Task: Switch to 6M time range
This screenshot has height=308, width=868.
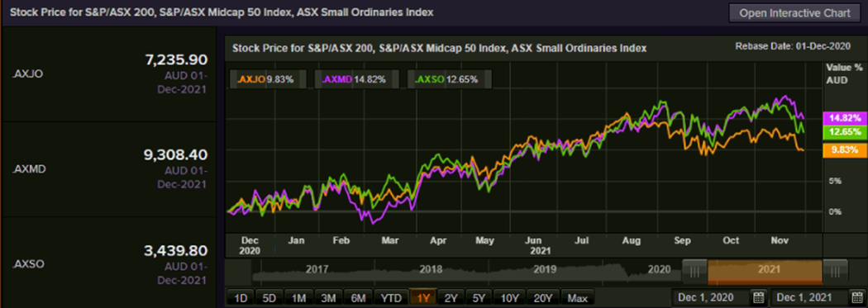Action: [358, 298]
